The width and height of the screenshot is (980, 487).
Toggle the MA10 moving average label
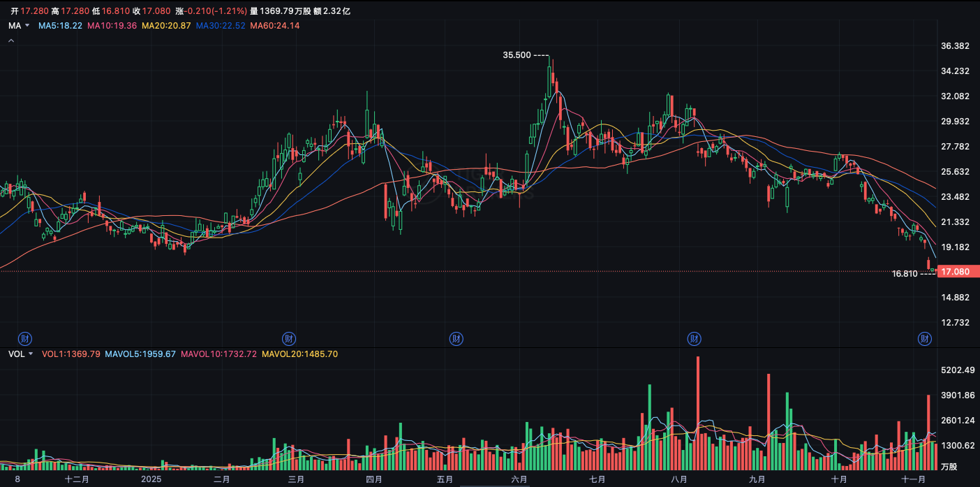pos(112,26)
